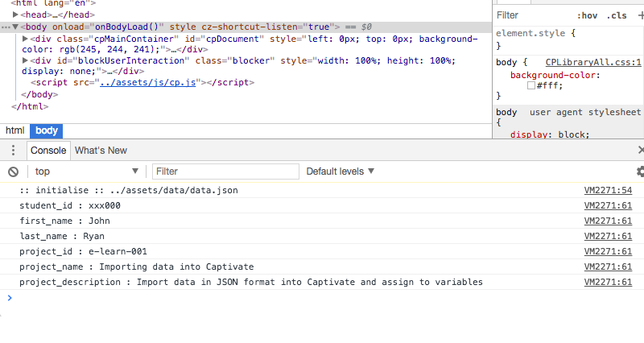Click the background-color property name
Screen dimensions: 644x343
point(553,75)
